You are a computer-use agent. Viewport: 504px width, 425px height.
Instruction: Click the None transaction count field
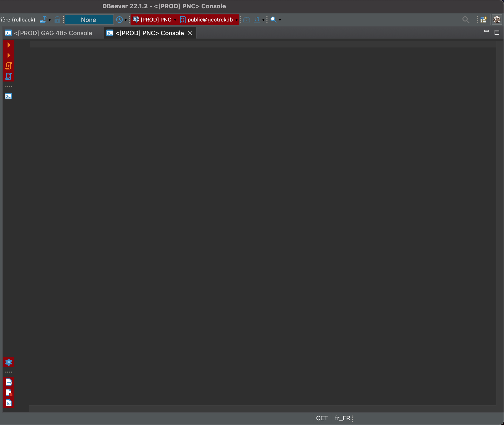[89, 20]
